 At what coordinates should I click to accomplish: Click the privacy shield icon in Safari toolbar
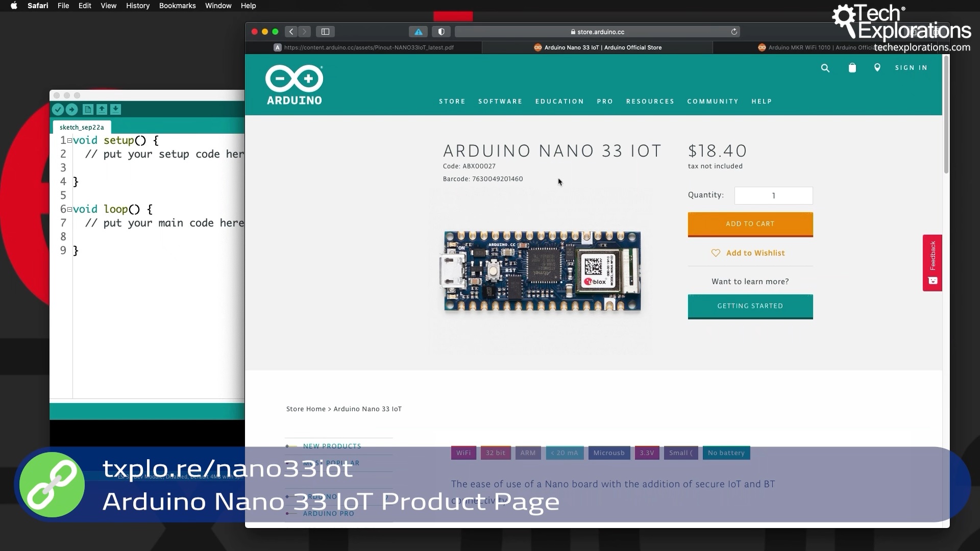click(x=441, y=32)
